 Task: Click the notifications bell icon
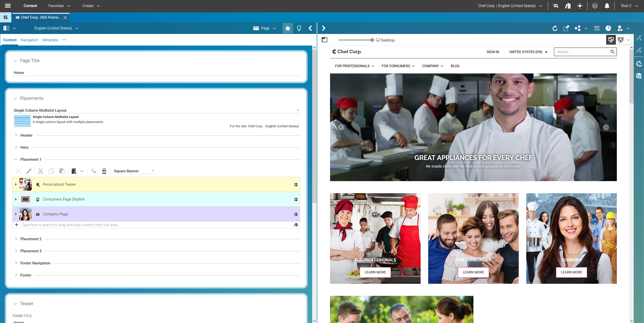pos(607,6)
